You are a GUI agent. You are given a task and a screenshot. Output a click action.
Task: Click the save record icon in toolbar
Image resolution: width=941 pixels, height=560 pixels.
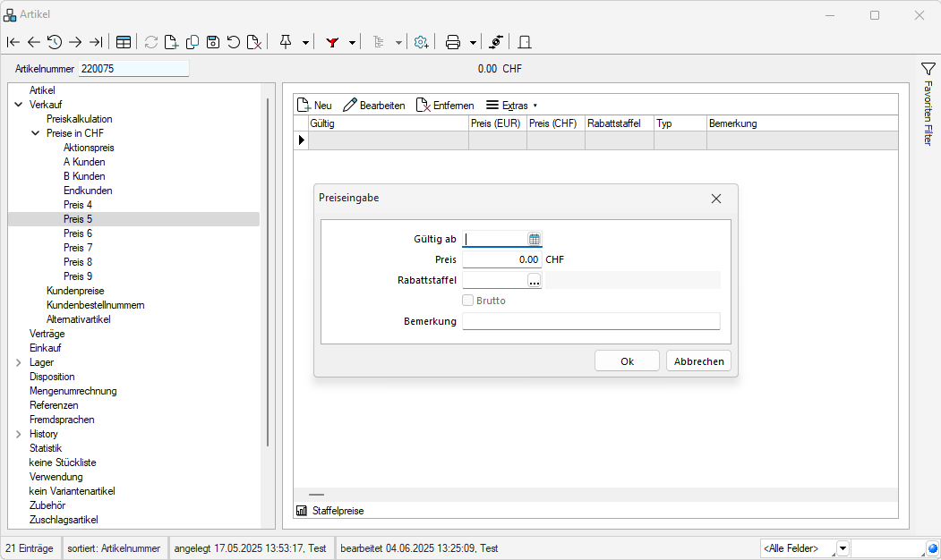click(x=213, y=42)
